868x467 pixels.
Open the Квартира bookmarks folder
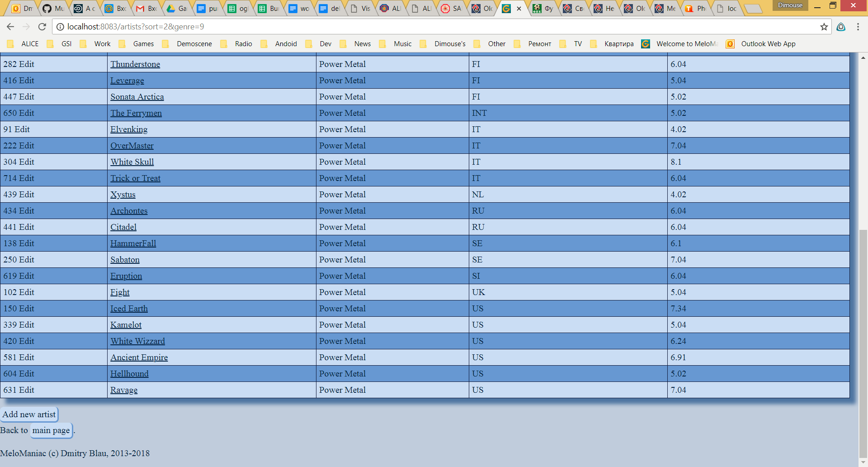tap(612, 44)
